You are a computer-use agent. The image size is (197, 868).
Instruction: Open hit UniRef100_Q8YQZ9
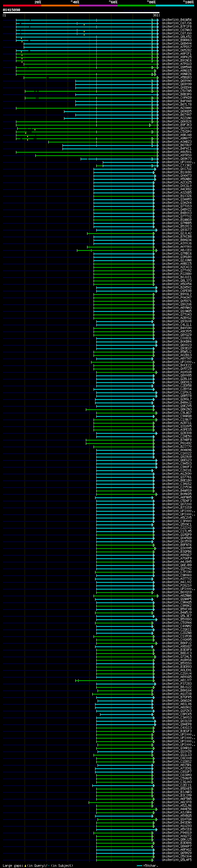coord(177,335)
